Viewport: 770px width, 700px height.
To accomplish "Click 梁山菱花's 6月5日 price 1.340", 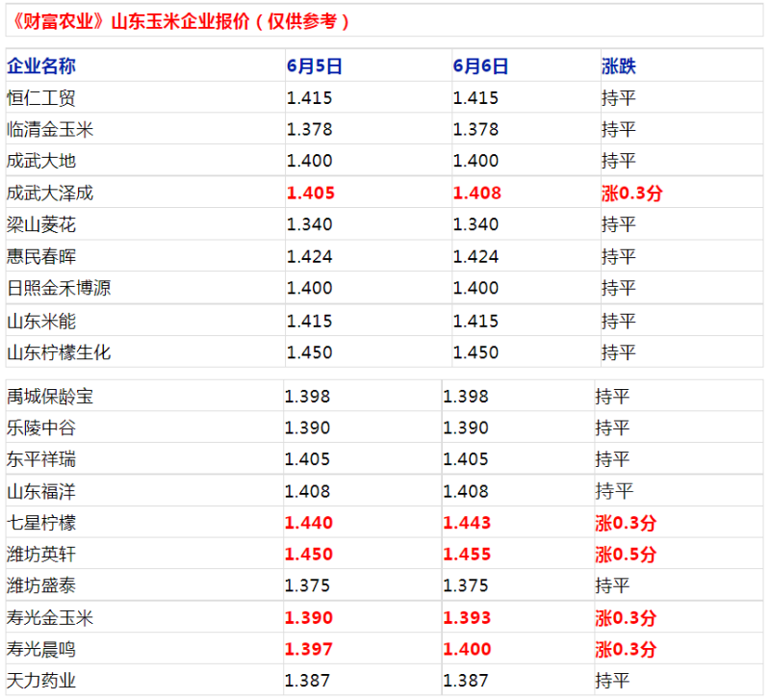I will [x=309, y=224].
